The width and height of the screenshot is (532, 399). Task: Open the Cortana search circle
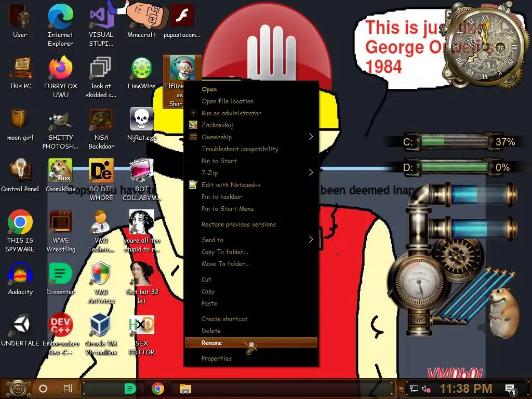tap(43, 389)
